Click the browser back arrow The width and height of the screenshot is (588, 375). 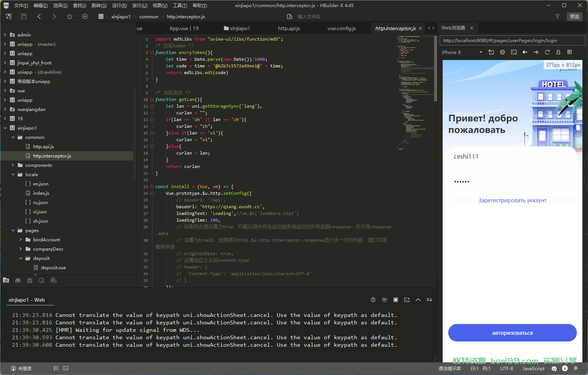(x=525, y=52)
